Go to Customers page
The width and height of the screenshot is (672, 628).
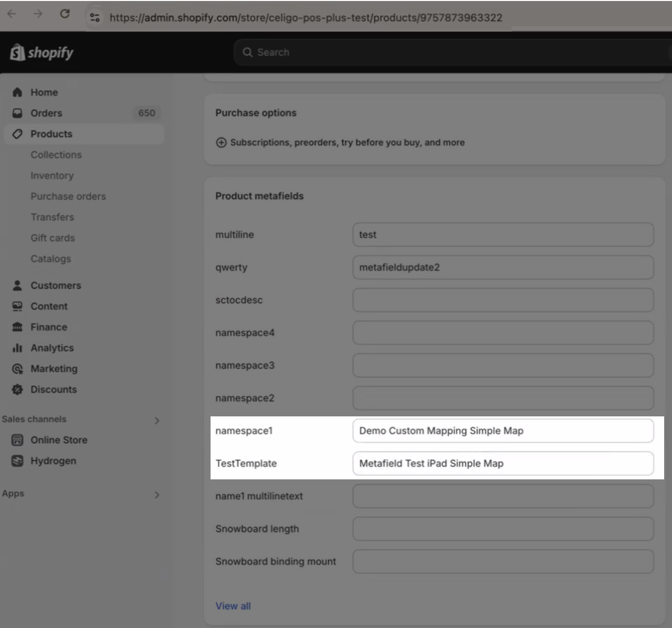click(x=56, y=285)
